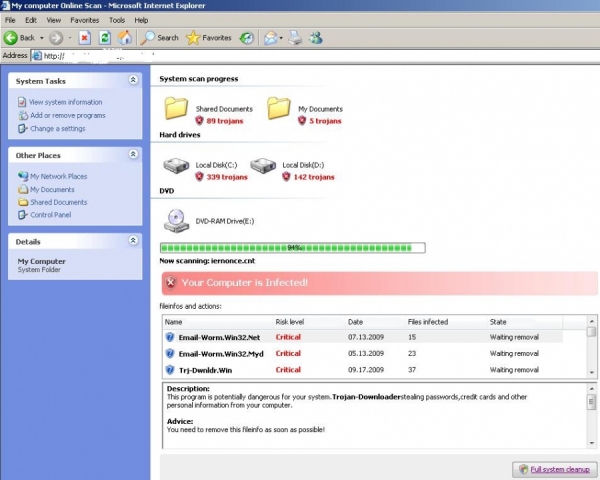Screen dimensions: 600x480
Task: Click the Local Disk (C:) drive icon
Action: pos(176,166)
